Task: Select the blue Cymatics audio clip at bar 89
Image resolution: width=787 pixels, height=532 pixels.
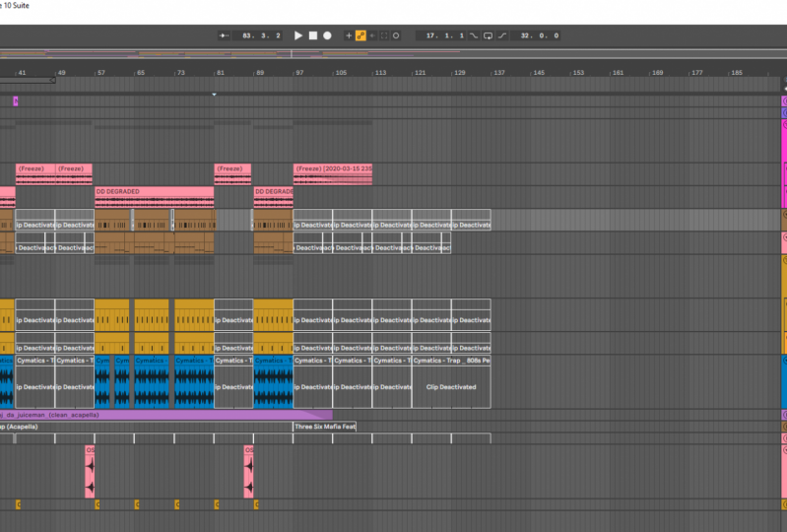Action: pyautogui.click(x=273, y=381)
